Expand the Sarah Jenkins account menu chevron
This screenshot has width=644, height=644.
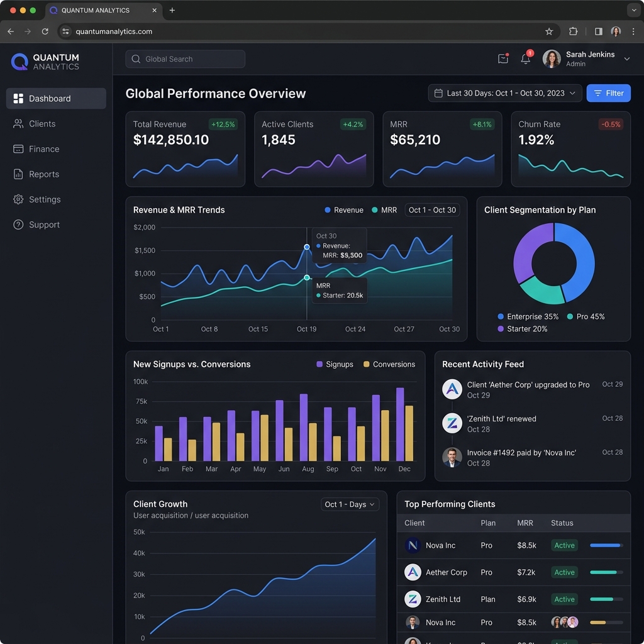point(627,58)
